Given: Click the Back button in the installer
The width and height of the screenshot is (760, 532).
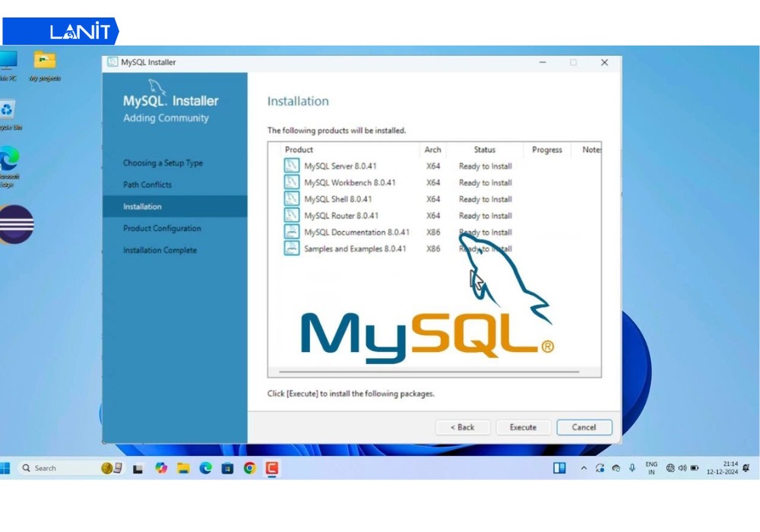Looking at the screenshot, I should (463, 427).
